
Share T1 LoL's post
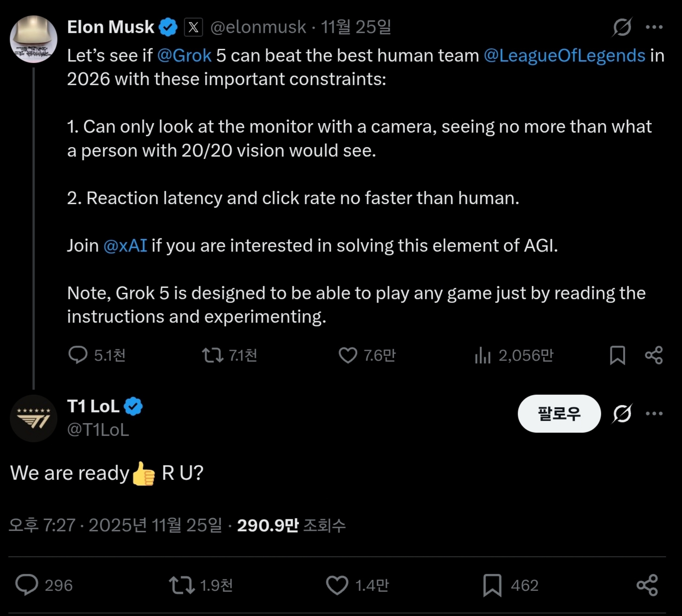647,585
